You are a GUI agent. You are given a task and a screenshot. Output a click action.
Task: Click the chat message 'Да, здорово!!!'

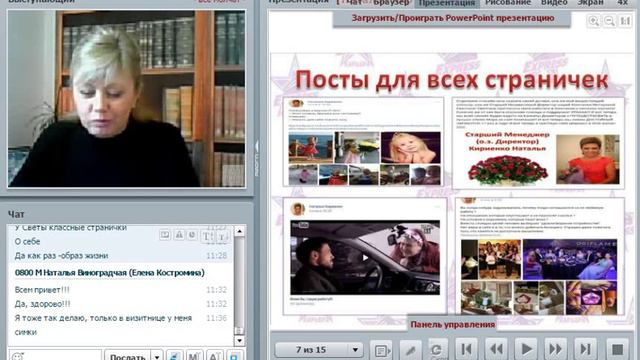pyautogui.click(x=42, y=304)
